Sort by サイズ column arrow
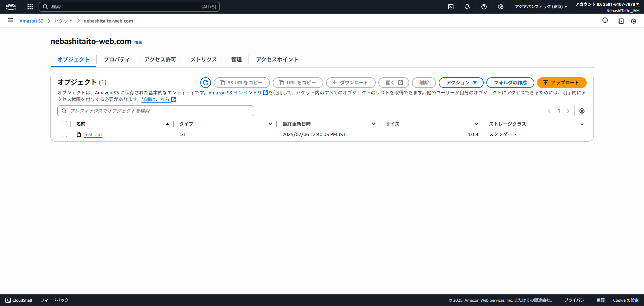Image resolution: width=644 pixels, height=306 pixels. pyautogui.click(x=477, y=124)
